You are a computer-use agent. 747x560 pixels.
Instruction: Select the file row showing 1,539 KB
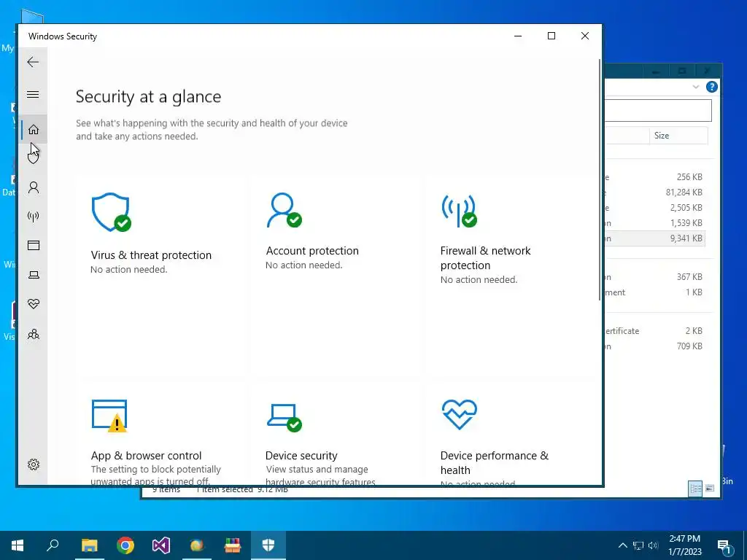655,223
